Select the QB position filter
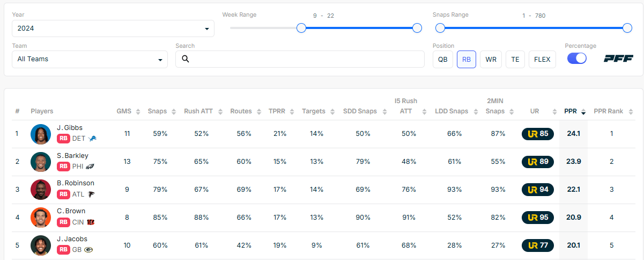Viewport: 644px width, 260px height. pos(442,60)
